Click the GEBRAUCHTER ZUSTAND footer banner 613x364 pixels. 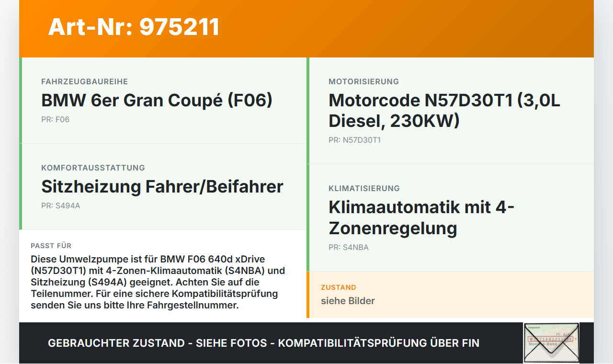pyautogui.click(x=263, y=343)
